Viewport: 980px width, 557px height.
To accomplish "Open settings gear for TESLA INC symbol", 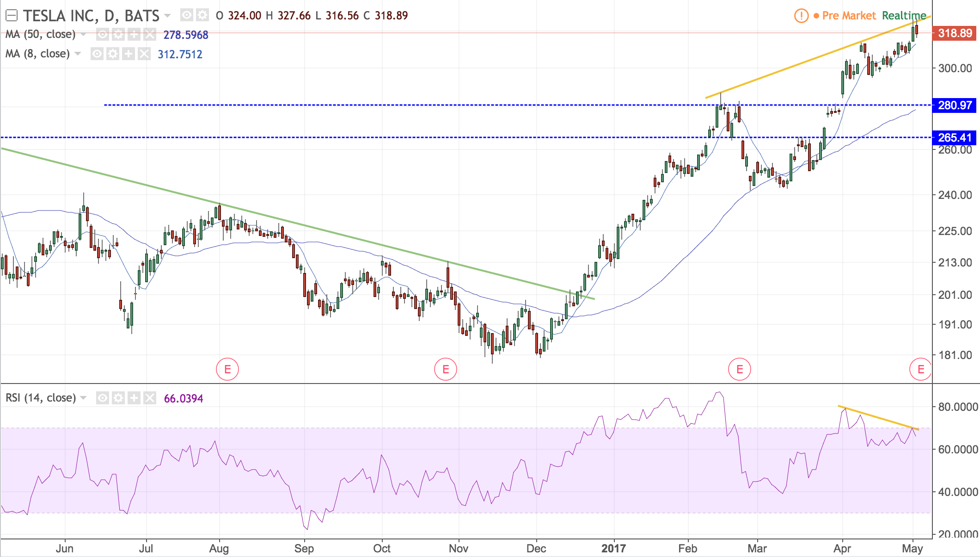I will [x=202, y=15].
